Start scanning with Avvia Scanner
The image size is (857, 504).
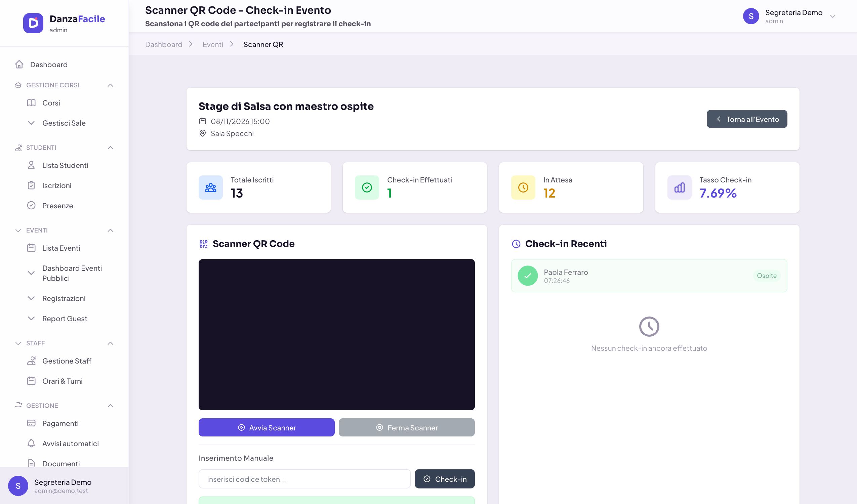267,427
